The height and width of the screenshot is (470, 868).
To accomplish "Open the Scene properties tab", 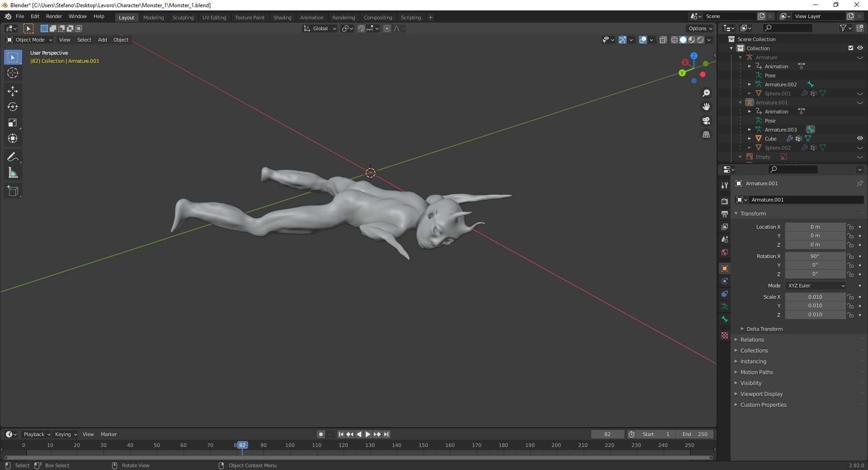I will pyautogui.click(x=725, y=240).
